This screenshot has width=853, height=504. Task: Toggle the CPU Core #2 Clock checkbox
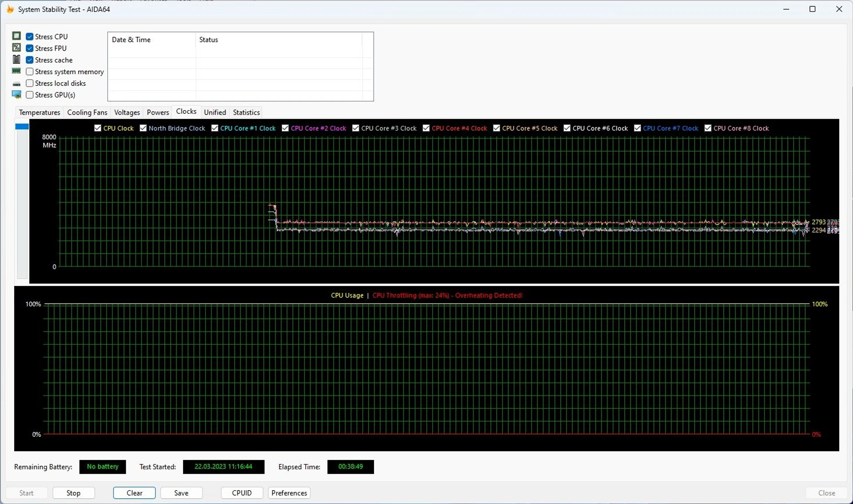[285, 128]
